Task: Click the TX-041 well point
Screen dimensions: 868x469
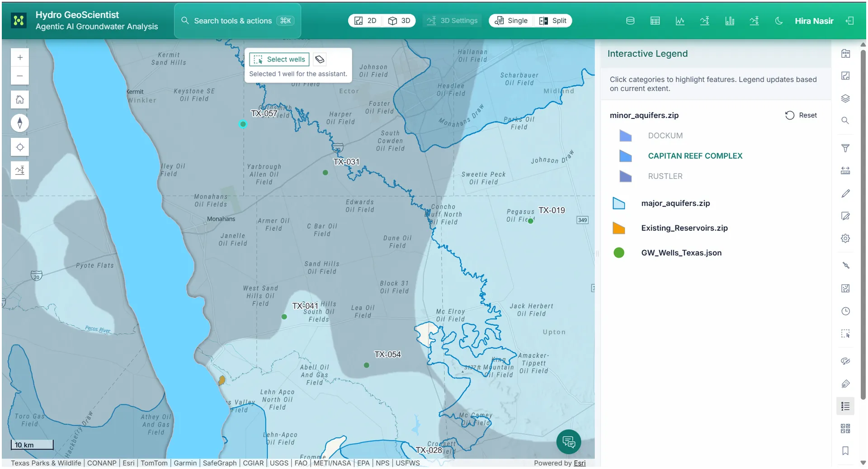Action: click(284, 317)
